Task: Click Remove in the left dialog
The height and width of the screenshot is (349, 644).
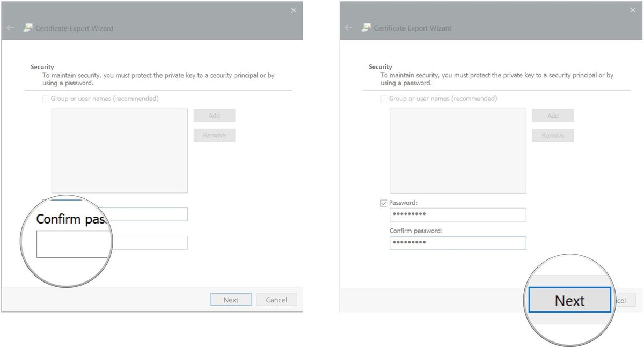Action: tap(214, 135)
